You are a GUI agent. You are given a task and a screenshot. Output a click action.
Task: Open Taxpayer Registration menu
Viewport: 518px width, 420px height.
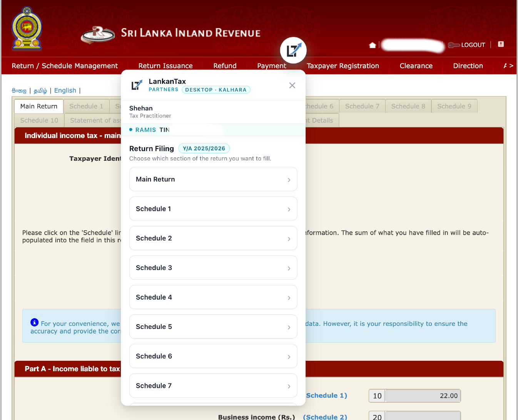[x=343, y=66]
